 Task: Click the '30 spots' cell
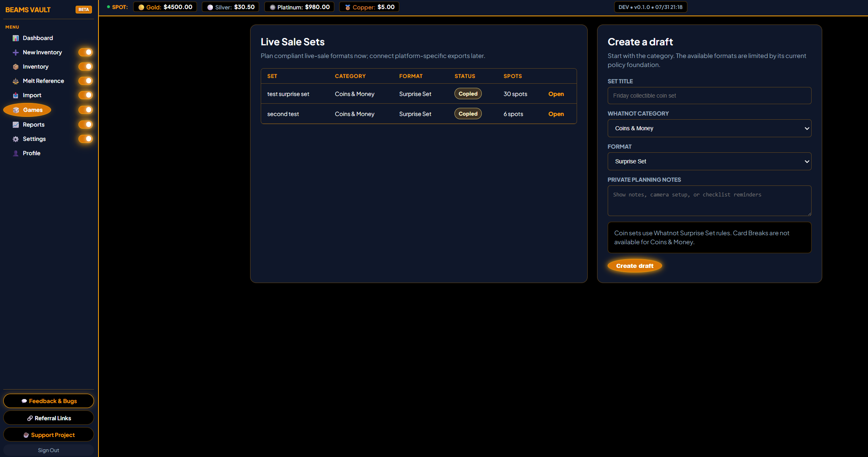(515, 94)
